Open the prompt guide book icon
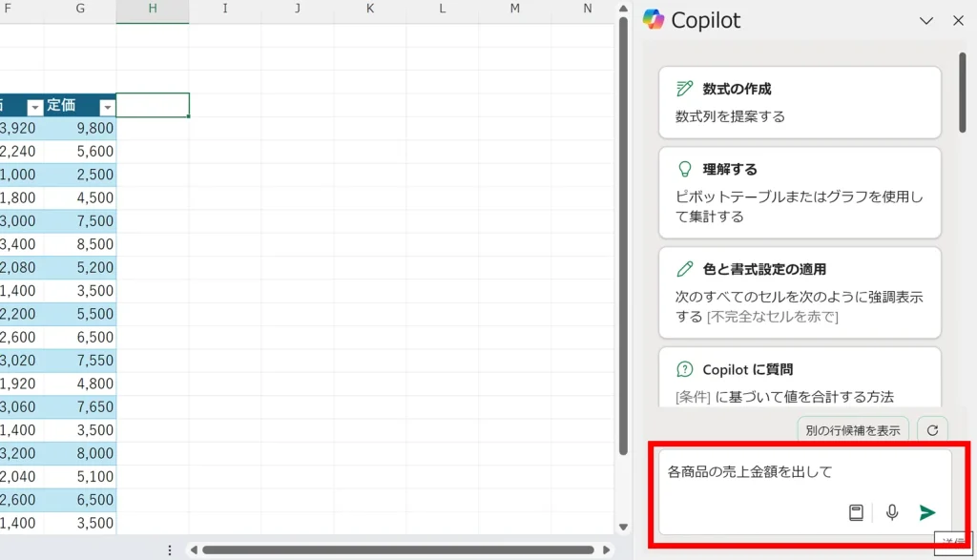The height and width of the screenshot is (560, 977). point(856,513)
